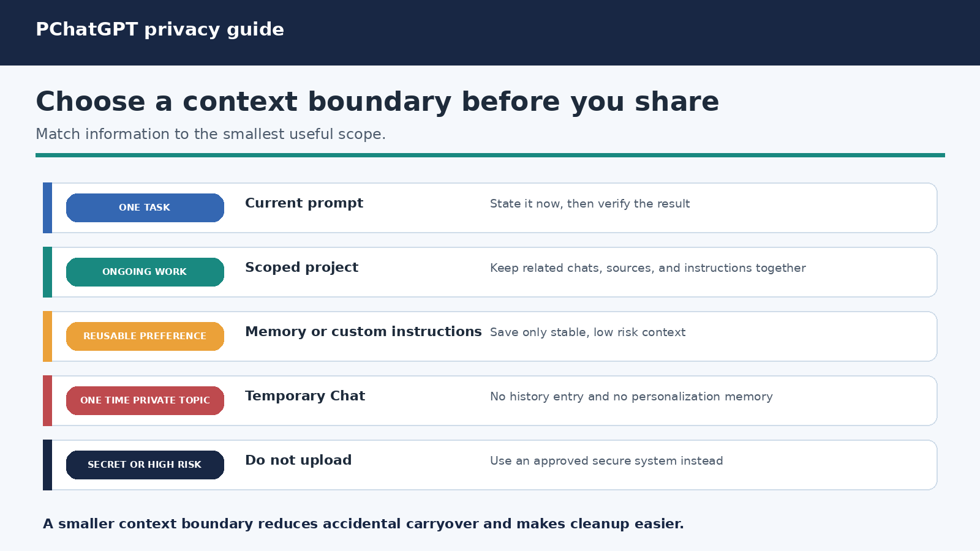980x551 pixels.
Task: Click the ONE TASK pill label
Action: coord(145,208)
